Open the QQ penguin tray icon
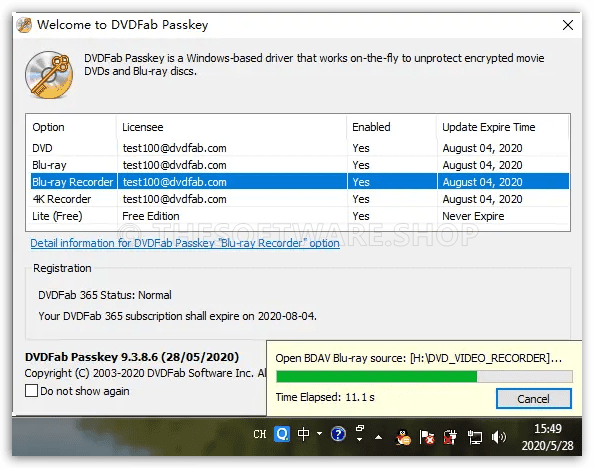The height and width of the screenshot is (468, 594). click(403, 438)
